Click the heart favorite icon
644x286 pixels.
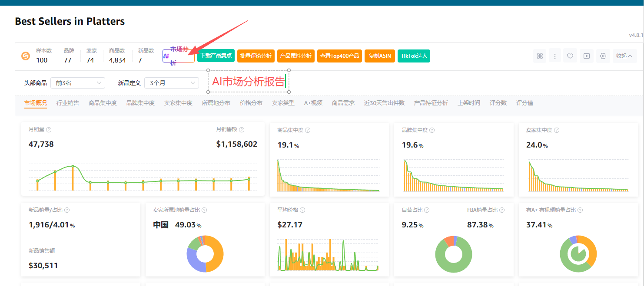pos(570,56)
